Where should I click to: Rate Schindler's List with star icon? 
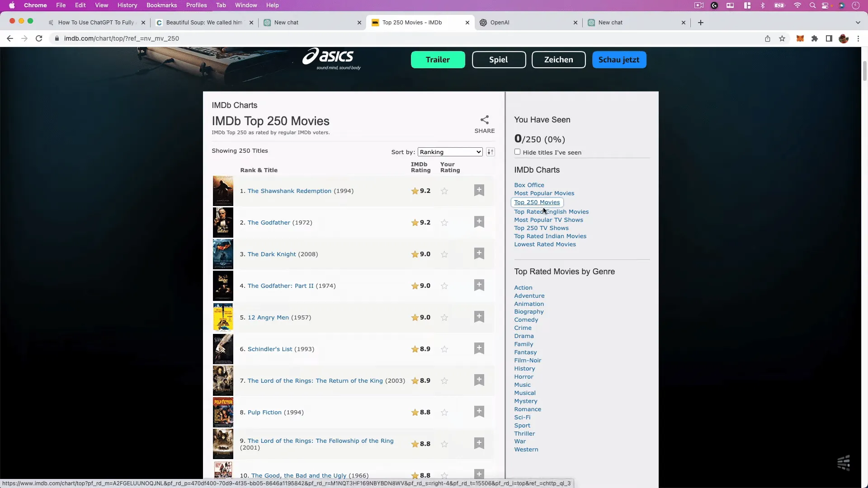[x=444, y=349]
